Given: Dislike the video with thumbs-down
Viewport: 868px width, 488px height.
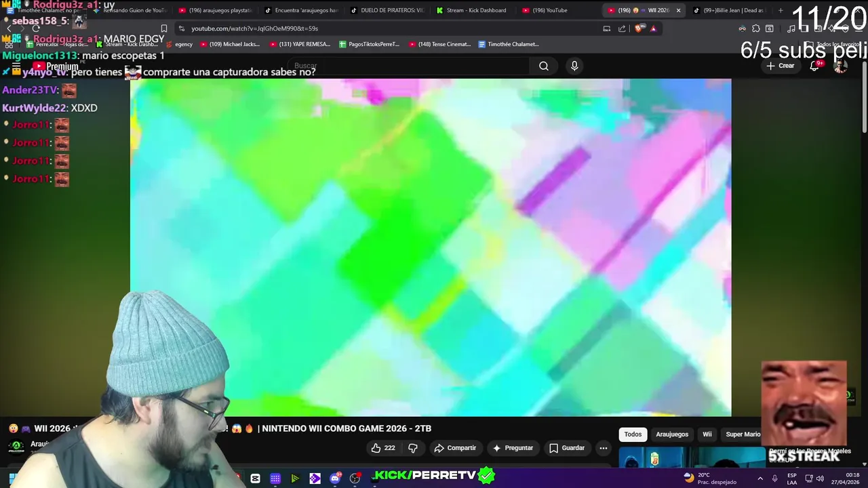Looking at the screenshot, I should pyautogui.click(x=412, y=448).
